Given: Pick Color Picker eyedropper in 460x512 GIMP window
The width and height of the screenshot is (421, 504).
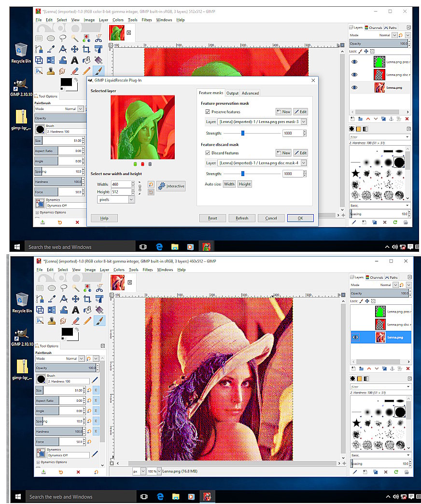Looking at the screenshot, I should pos(52,299).
